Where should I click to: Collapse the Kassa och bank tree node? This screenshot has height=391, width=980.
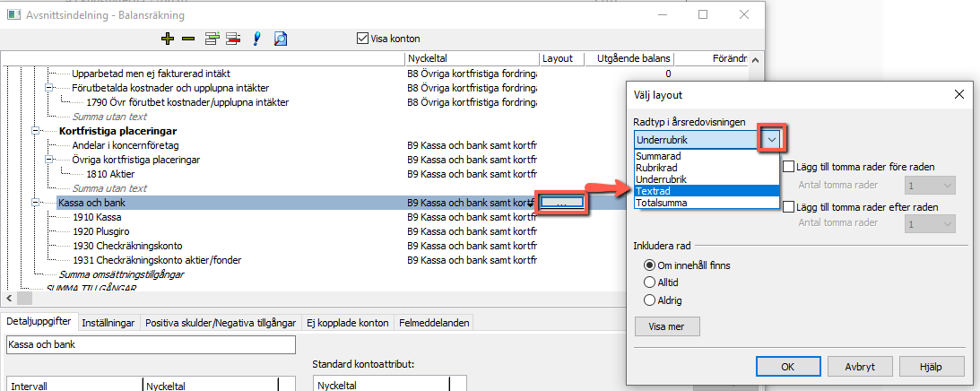[x=35, y=203]
